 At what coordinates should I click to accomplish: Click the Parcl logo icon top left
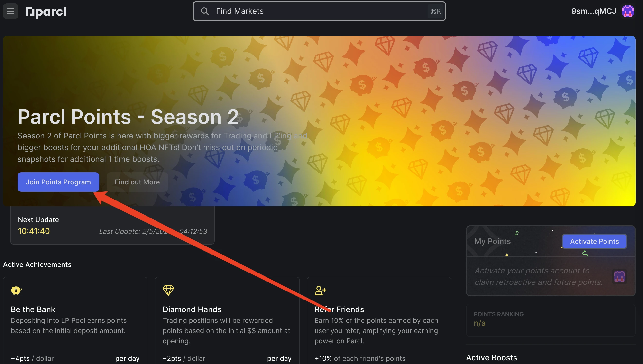tap(30, 11)
